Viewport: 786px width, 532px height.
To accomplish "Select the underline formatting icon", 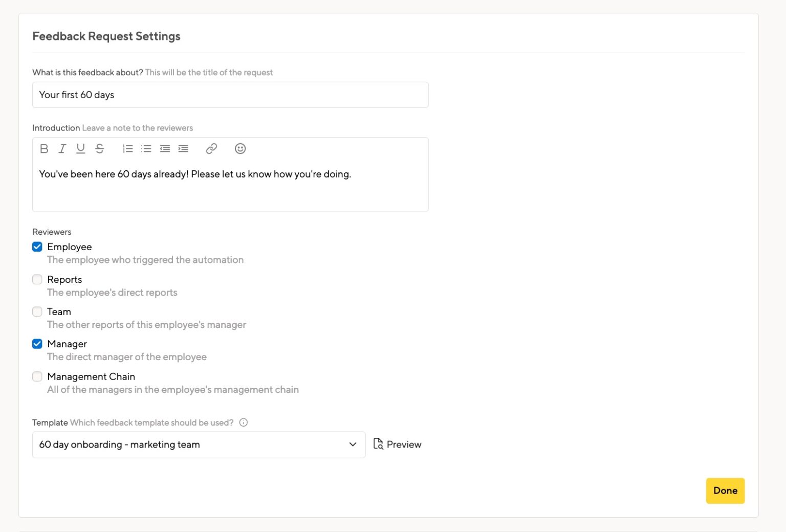I will (81, 149).
